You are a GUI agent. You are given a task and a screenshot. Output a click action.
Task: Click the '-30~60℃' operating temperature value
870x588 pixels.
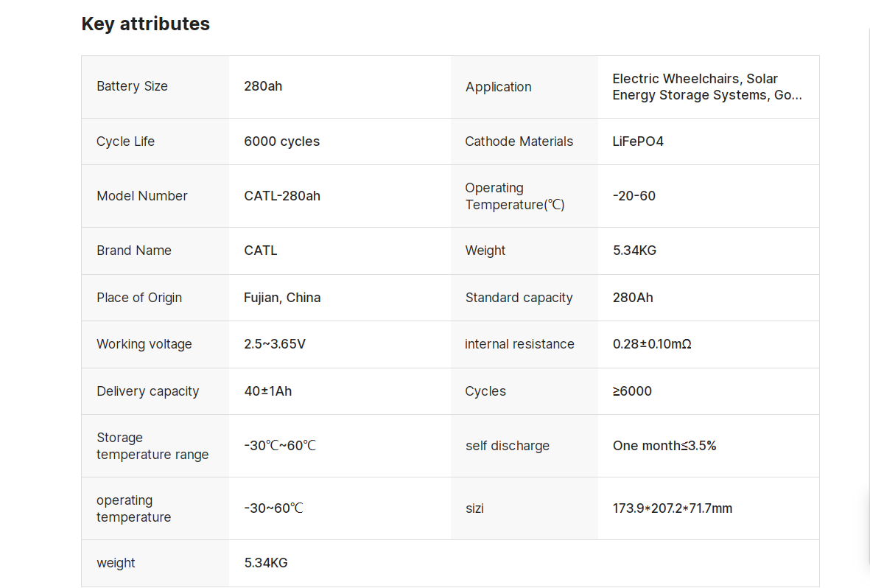273,508
